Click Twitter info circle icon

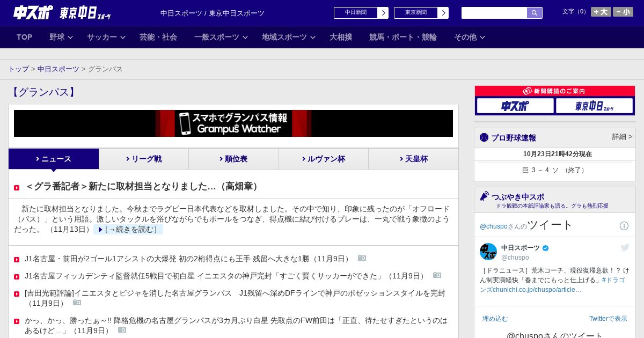(624, 226)
